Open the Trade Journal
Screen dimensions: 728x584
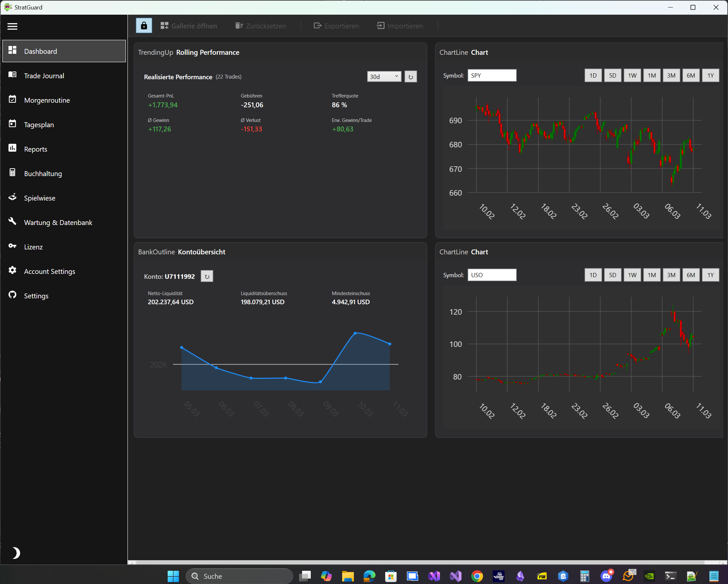44,76
